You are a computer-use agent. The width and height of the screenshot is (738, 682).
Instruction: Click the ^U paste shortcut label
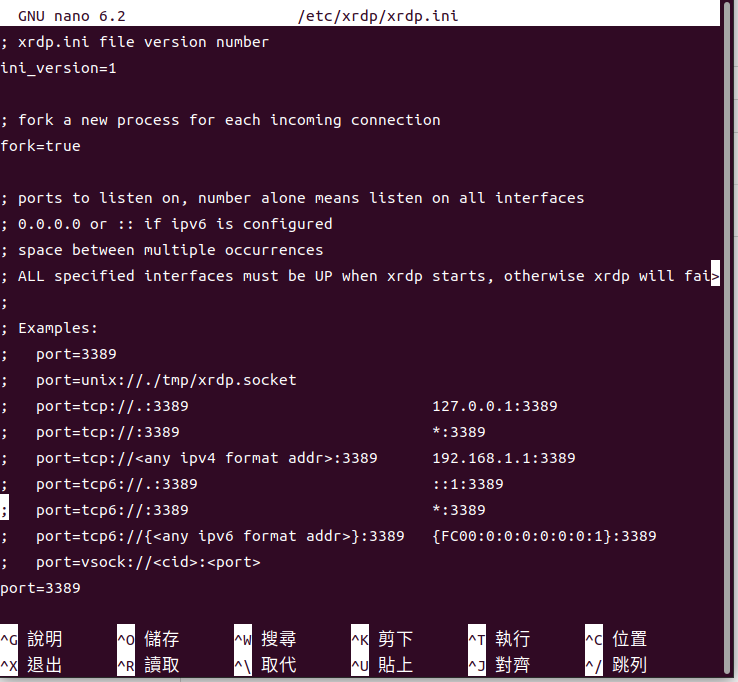[x=382, y=665]
